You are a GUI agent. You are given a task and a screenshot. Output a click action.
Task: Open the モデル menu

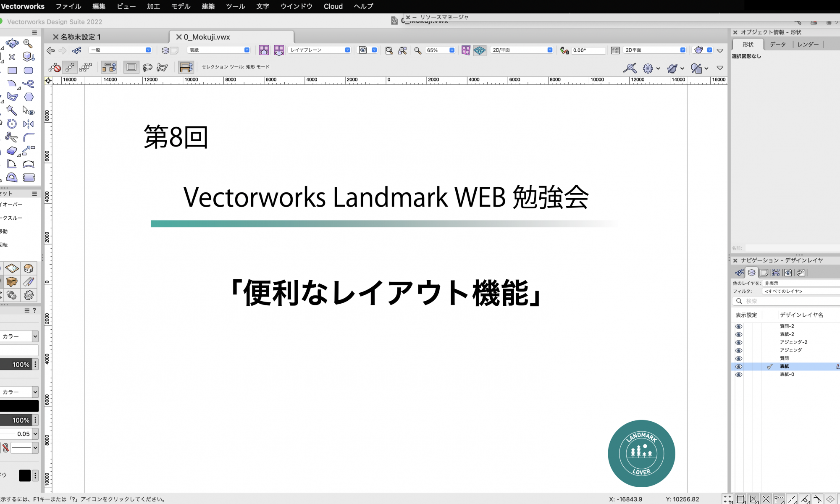pos(181,6)
